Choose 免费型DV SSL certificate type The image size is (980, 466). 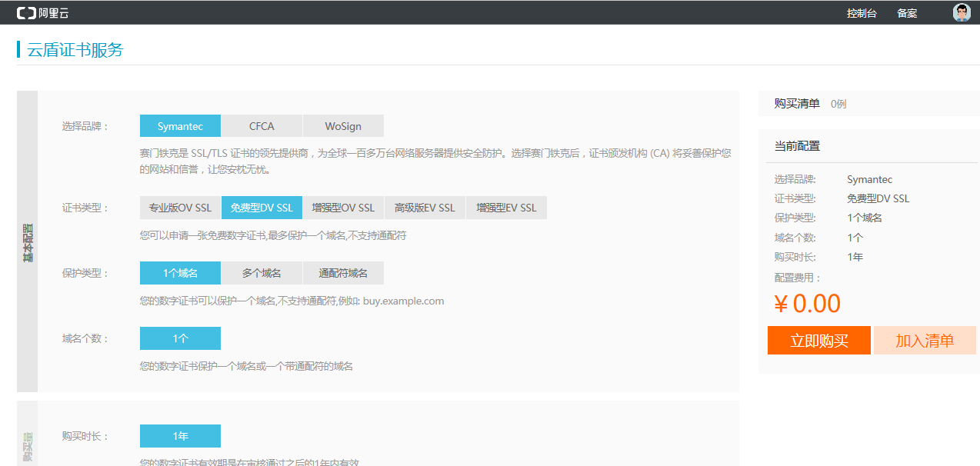click(262, 208)
